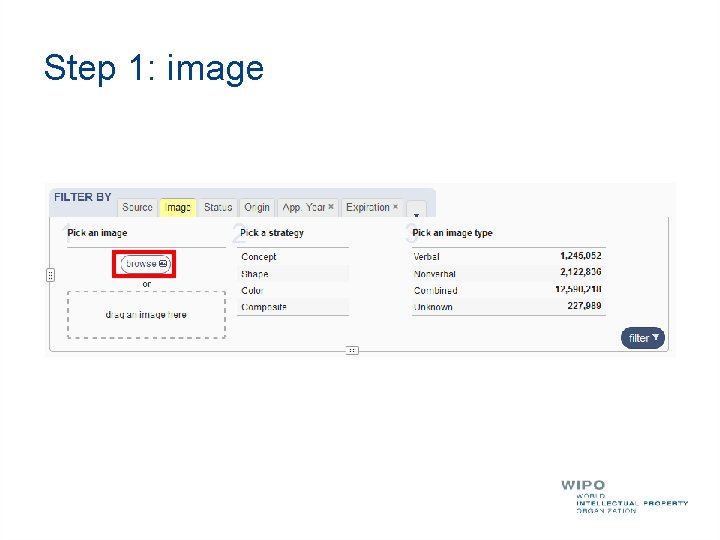Click the 1,245,052 Verbal count
The width and height of the screenshot is (720, 540).
(x=580, y=256)
